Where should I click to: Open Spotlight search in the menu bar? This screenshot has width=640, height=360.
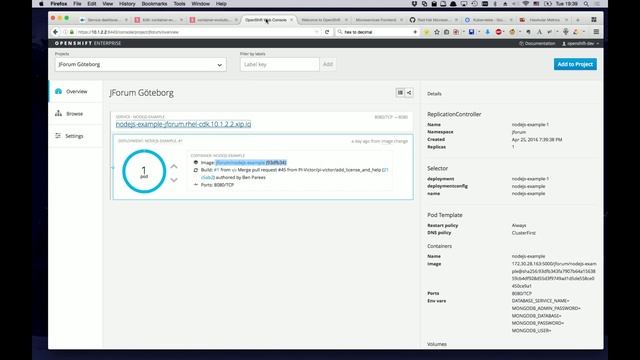[x=586, y=4]
